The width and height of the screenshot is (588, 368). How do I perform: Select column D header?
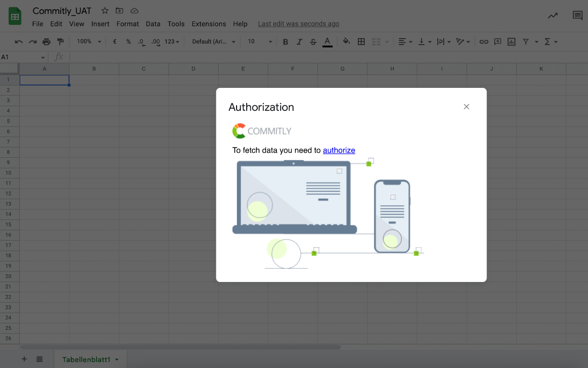click(193, 69)
